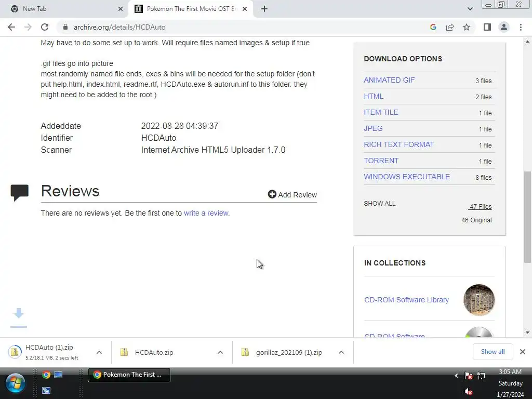532x399 pixels.
Task: Open HTML download option
Action: (x=374, y=96)
